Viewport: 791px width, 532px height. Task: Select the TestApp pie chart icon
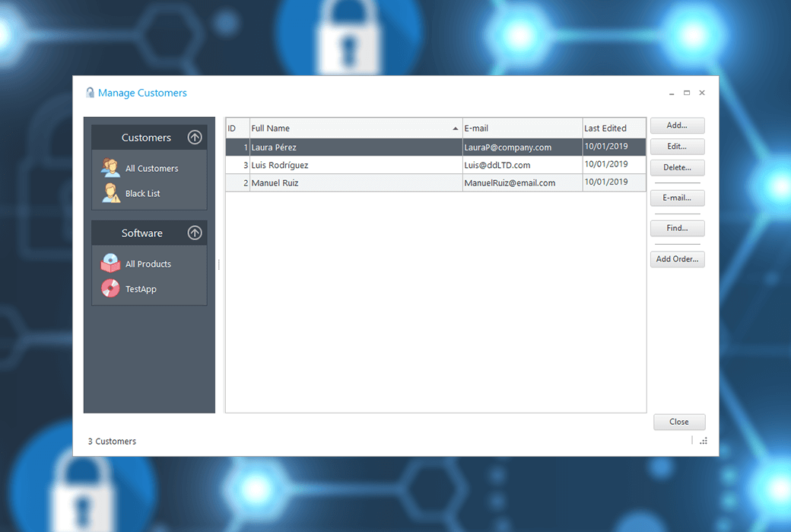coord(110,289)
